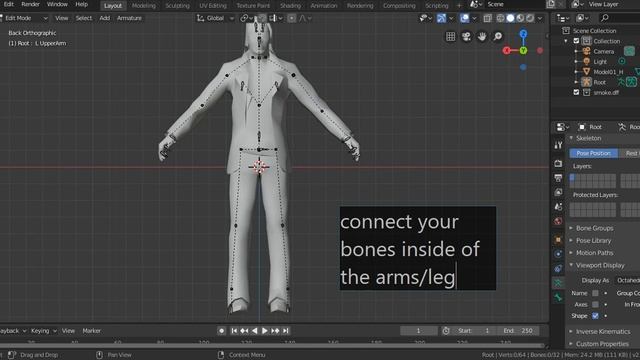Click the green Y axis on navigation gizmo
The height and width of the screenshot is (360, 640).
pyautogui.click(x=523, y=51)
